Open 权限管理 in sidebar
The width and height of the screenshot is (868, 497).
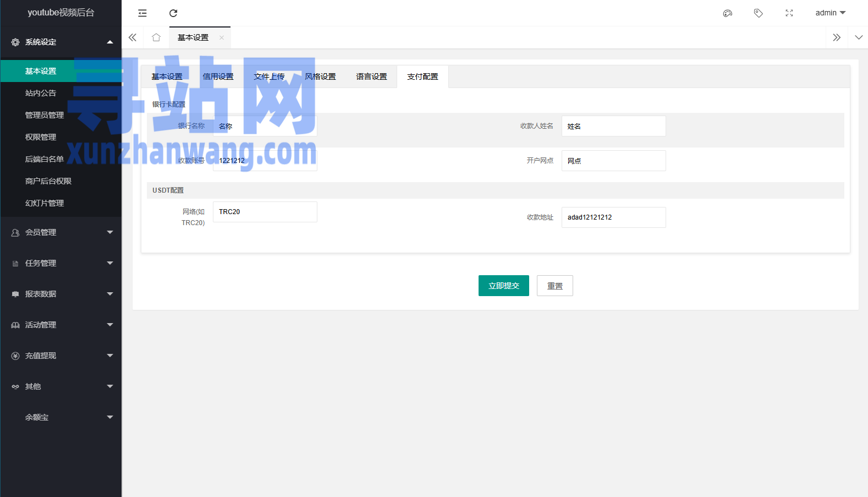[x=61, y=137]
